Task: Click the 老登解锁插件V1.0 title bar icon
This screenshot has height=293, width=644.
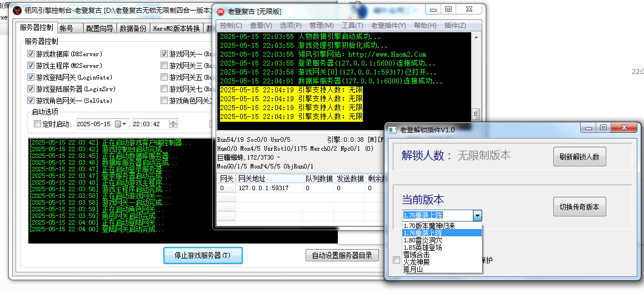Action: 392,130
